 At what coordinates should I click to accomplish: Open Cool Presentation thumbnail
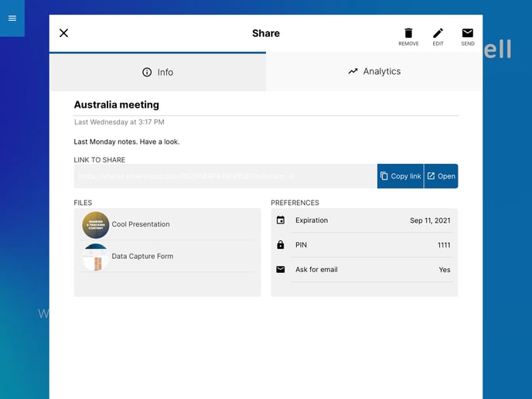pos(96,225)
